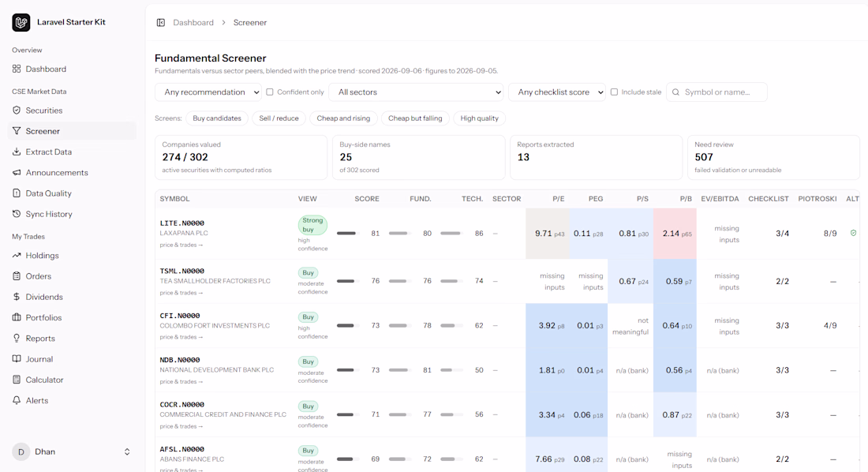Open the All sectors dropdown
Viewport: 868px width, 472px height.
coord(417,92)
